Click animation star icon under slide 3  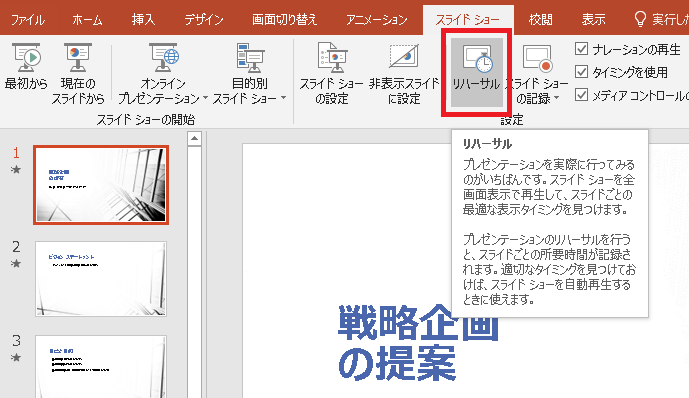pyautogui.click(x=16, y=358)
